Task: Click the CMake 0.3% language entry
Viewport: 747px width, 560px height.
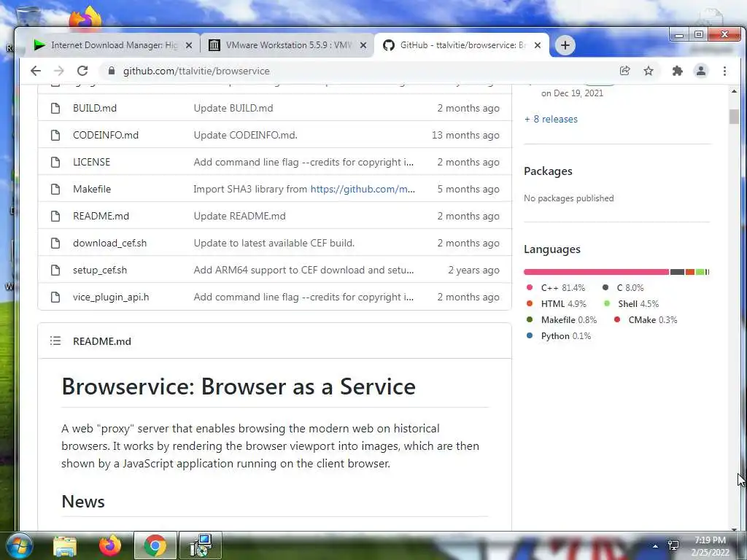Action: click(x=646, y=320)
